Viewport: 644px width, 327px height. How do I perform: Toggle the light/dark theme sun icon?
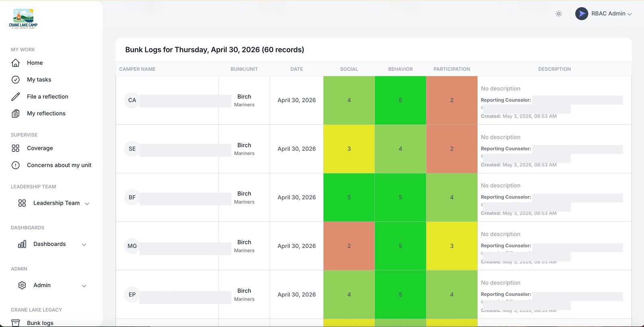[559, 14]
